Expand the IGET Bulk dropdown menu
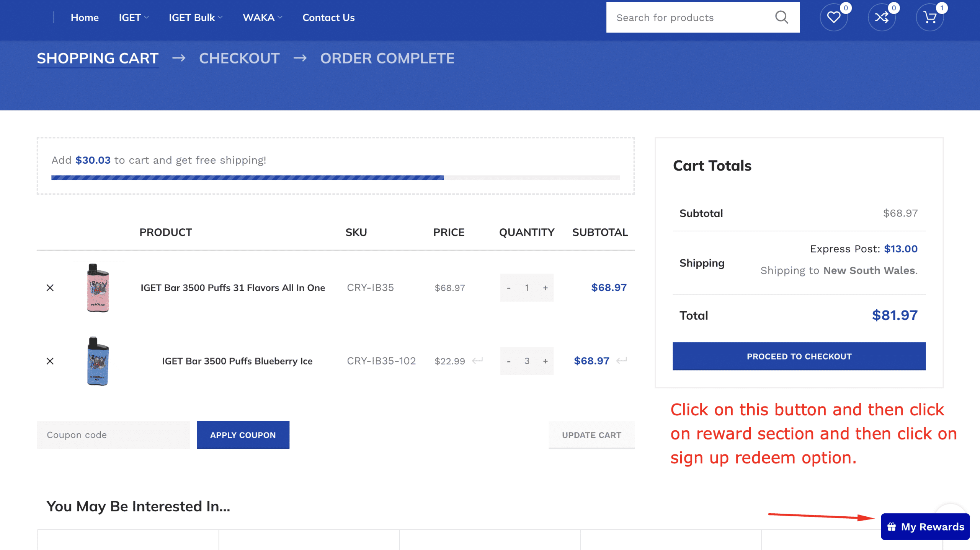Screen dimensions: 980x550 tap(195, 18)
